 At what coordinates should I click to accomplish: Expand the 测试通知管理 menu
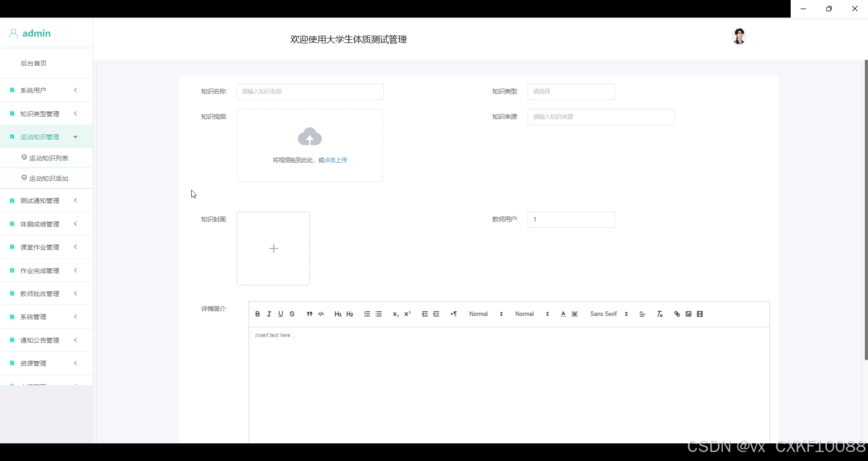46,201
